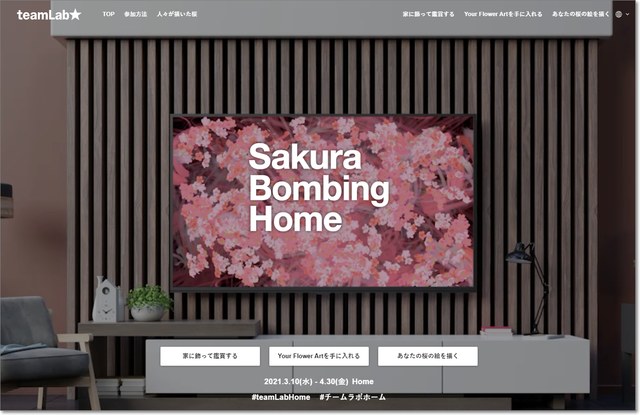Screen dimensions: 640x415
Task: Click 家に飾って鑑賞する in top navigation
Action: 428,15
